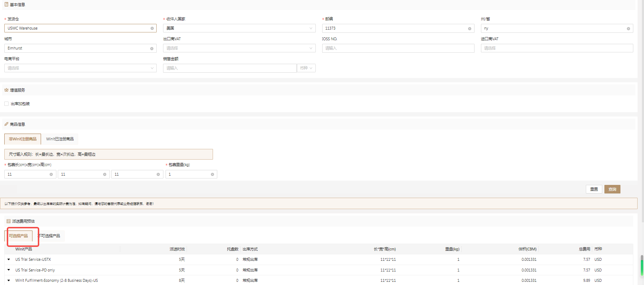Click the 增值服务 section icon
This screenshot has height=285, width=644.
point(6,90)
